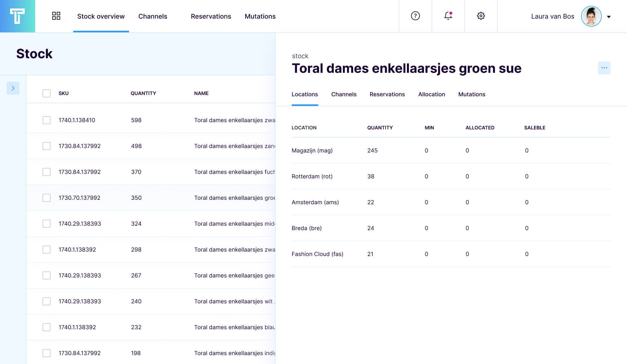Open product Toral dames enkellaarsjes indi
This screenshot has width=627, height=364.
(x=235, y=353)
